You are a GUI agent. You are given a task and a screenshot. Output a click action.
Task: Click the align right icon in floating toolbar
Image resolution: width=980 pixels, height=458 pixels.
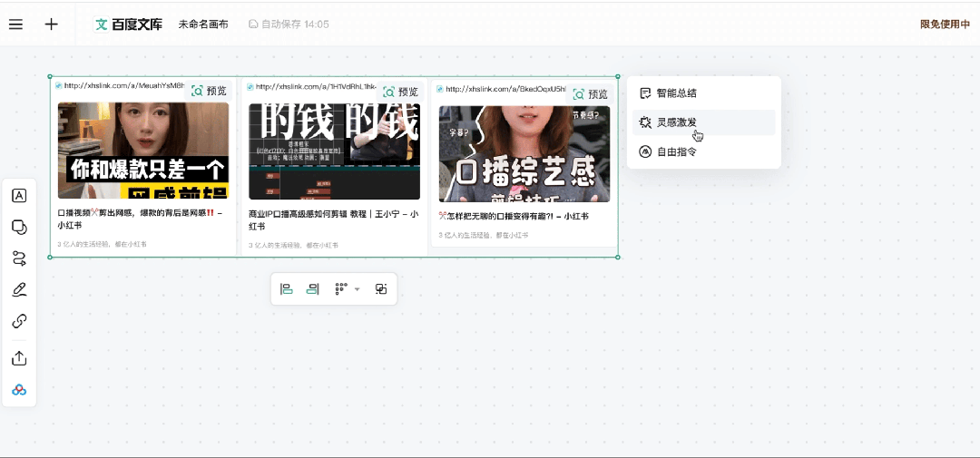(x=312, y=288)
